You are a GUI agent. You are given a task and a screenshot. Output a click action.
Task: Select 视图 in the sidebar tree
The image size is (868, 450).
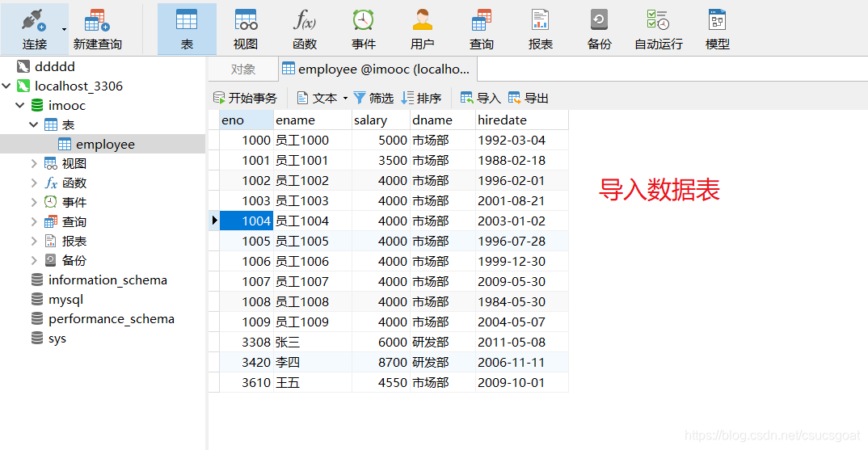coord(74,164)
